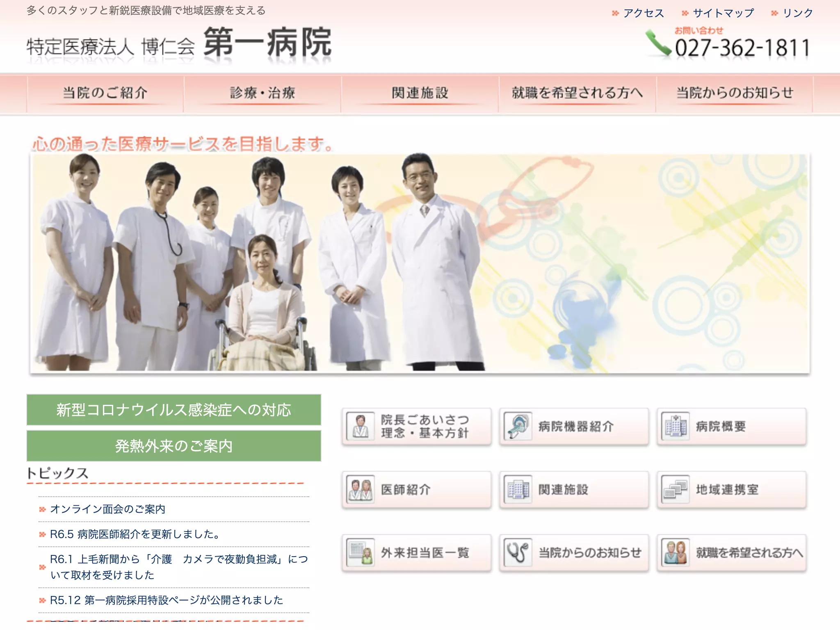The height and width of the screenshot is (630, 840).
Task: Click the 外来担当医一覧 button label
Action: [425, 553]
